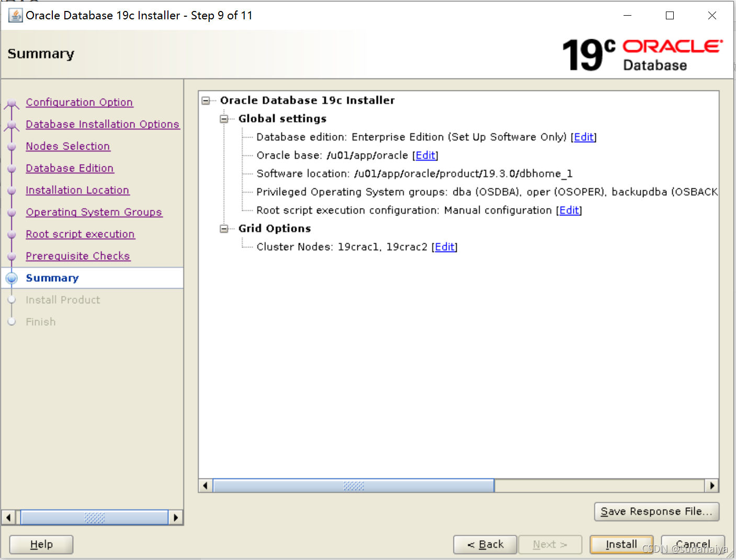
Task: Minimize the installer window
Action: (628, 16)
